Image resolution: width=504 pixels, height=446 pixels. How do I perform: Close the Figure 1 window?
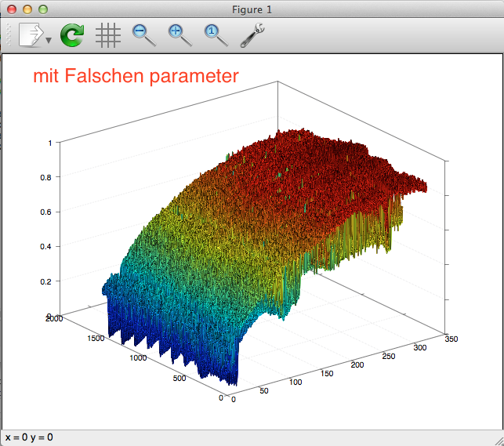coord(12,9)
